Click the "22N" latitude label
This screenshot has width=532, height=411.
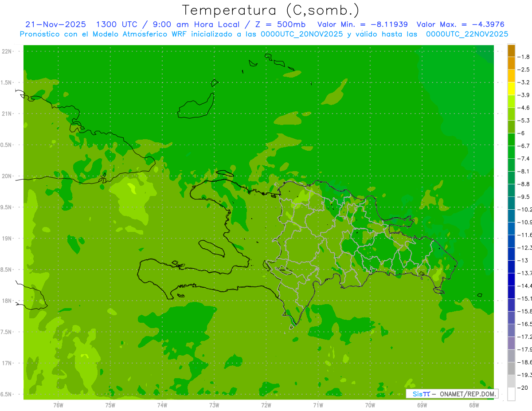(7, 51)
